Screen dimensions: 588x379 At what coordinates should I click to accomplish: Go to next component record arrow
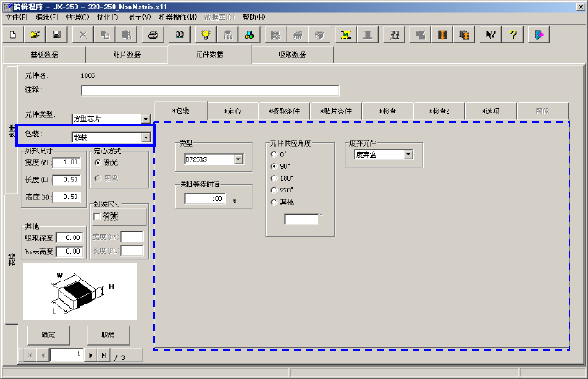pos(91,354)
